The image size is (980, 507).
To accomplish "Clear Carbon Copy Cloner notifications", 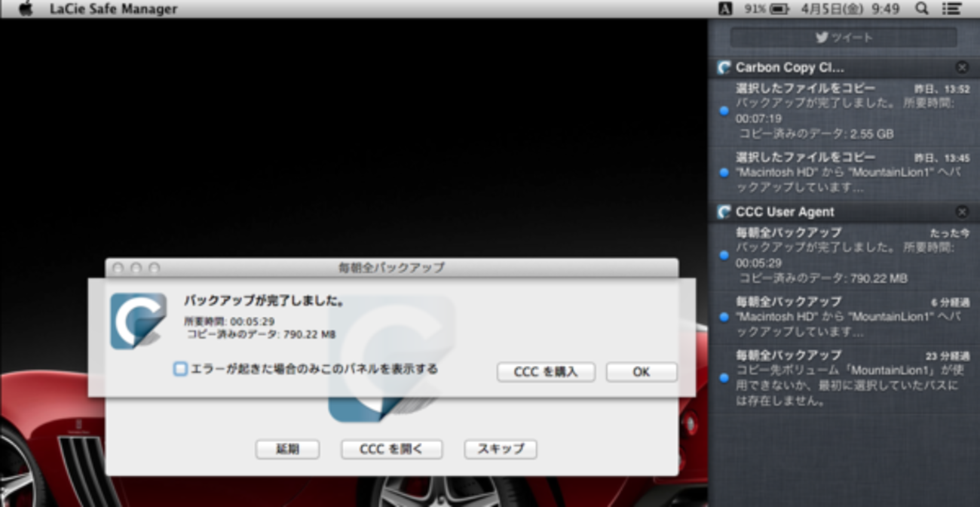I will click(962, 68).
